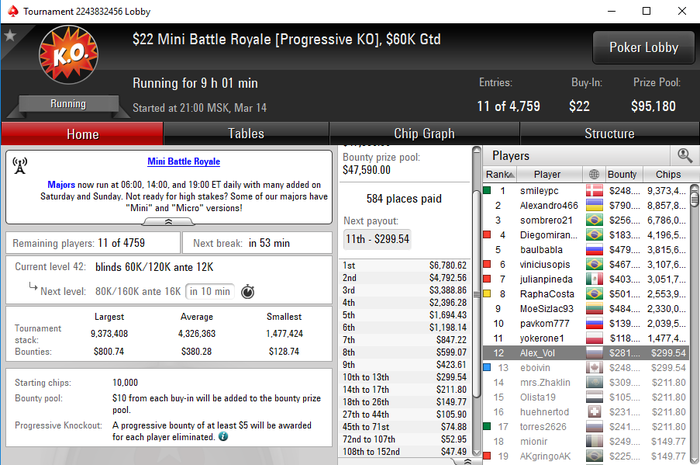Screen dimensions: 700x465
Task: Open the Chip Graph tab
Action: [424, 133]
